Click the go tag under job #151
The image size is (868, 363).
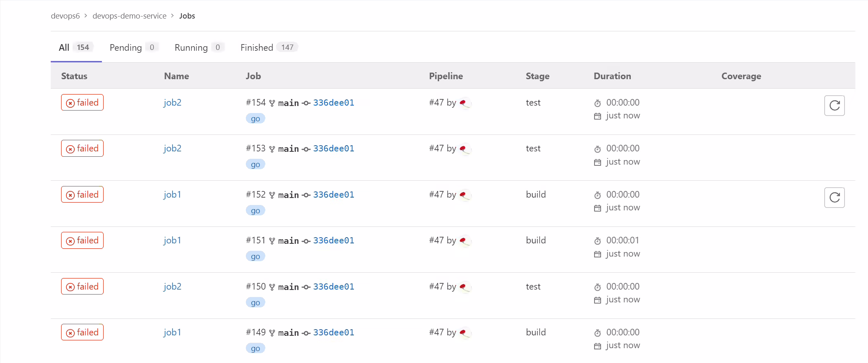[255, 257]
